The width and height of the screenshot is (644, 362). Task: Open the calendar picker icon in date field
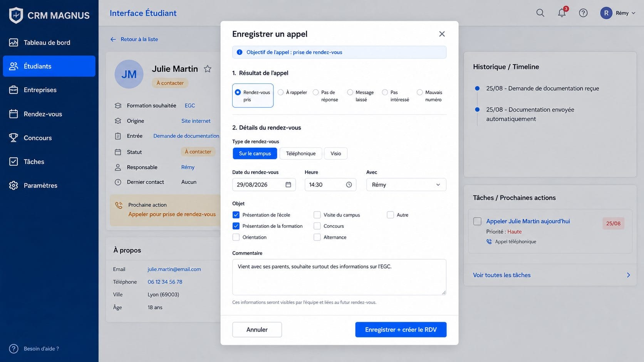click(x=288, y=185)
